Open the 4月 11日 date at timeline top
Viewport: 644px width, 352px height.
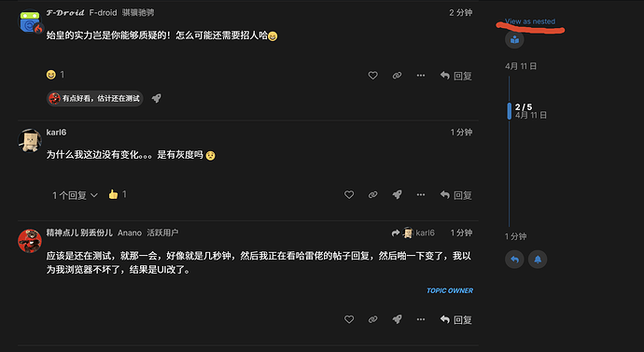pos(521,66)
